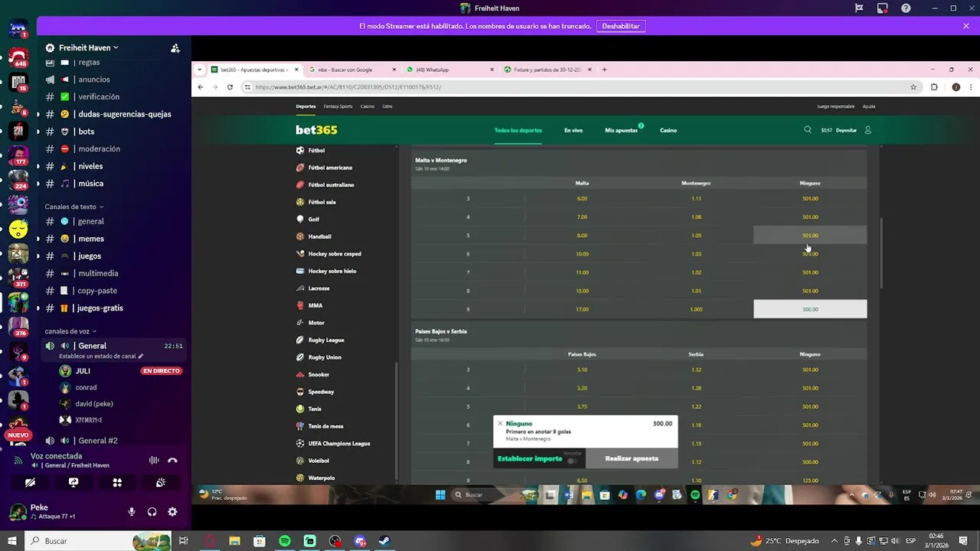Open the anuncios channel
This screenshot has height=551, width=980.
click(111, 80)
